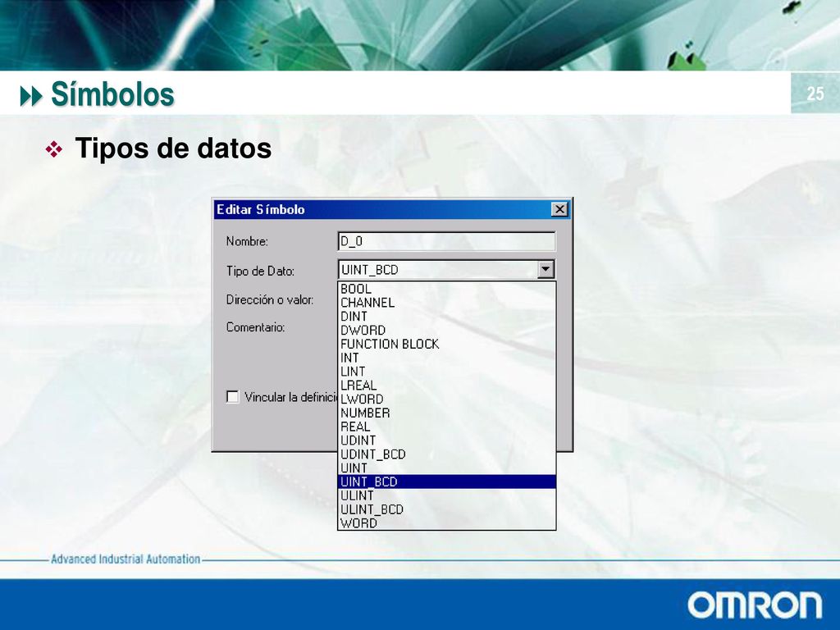Click the highlighted UINT_BCD list entry
The height and width of the screenshot is (630, 840).
pyautogui.click(x=447, y=482)
